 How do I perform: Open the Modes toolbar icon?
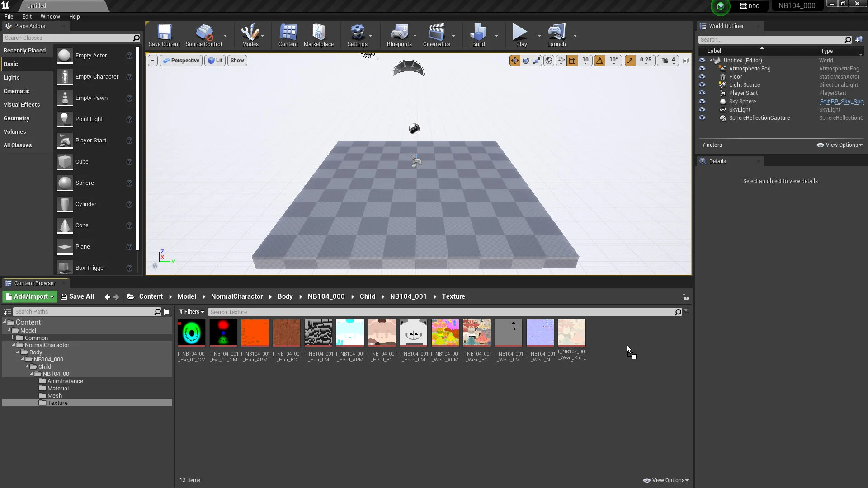[250, 35]
